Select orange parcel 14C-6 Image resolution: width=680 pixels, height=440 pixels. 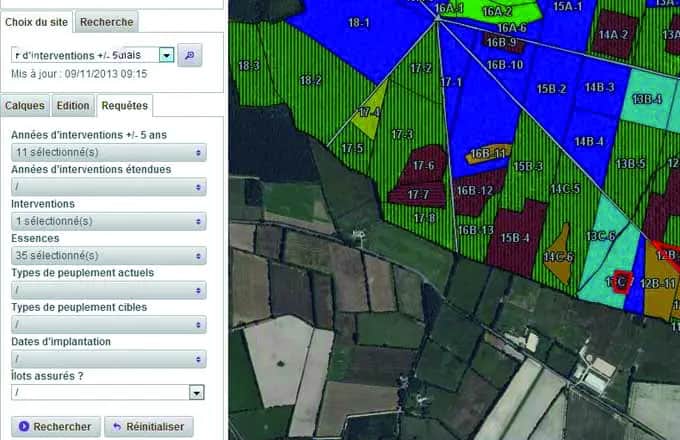click(x=558, y=257)
